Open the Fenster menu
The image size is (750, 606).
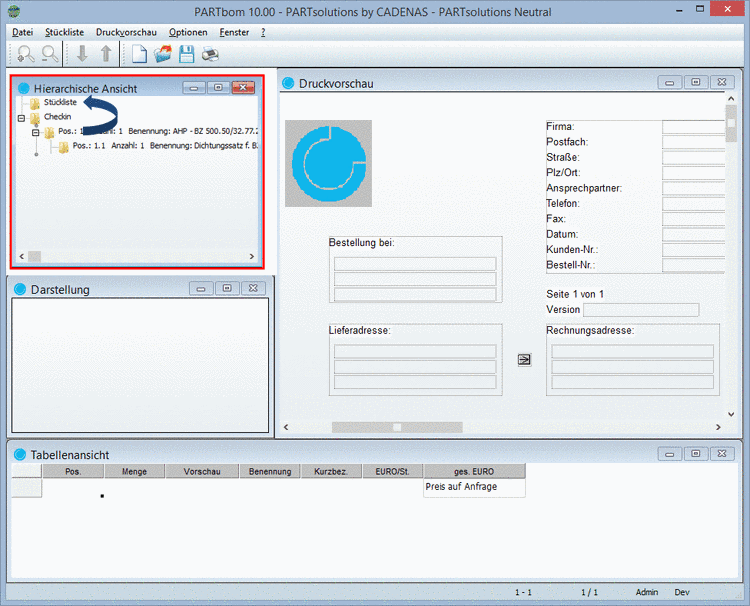[234, 32]
